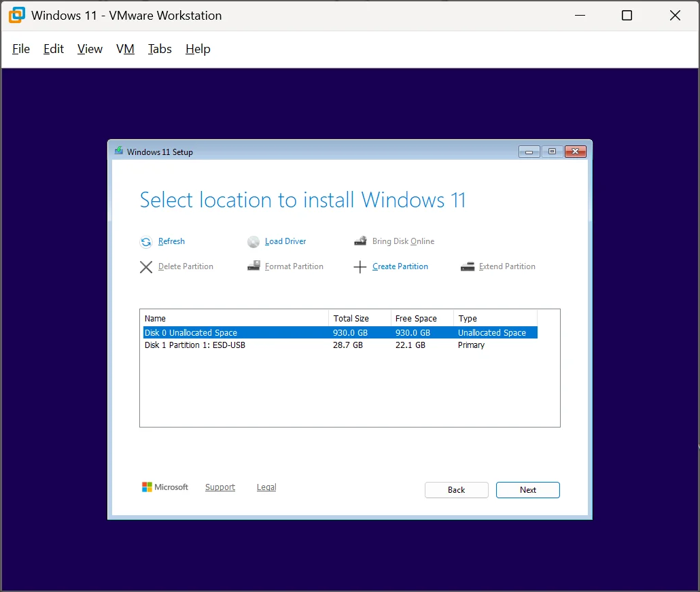Click the Format Partition drive icon
The height and width of the screenshot is (592, 700).
[253, 266]
